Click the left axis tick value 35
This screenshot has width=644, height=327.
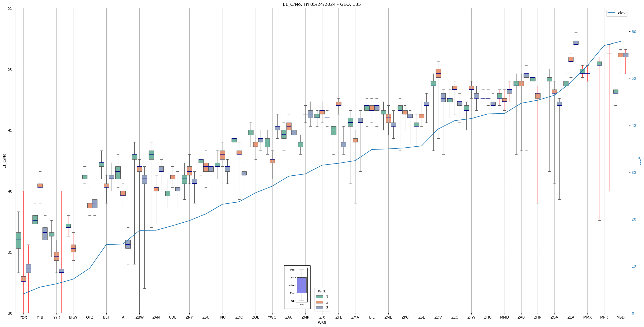point(10,252)
